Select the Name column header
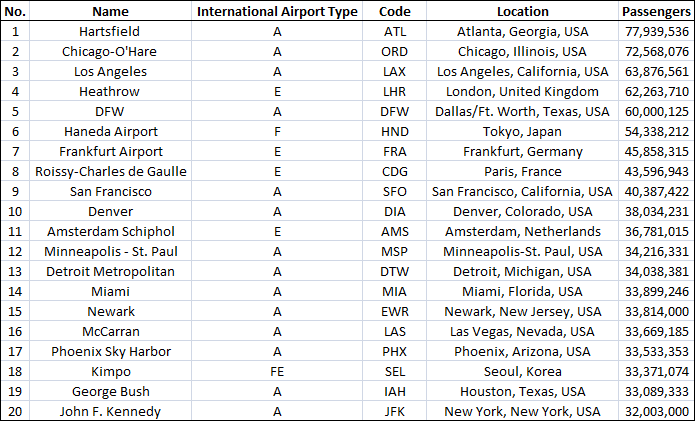695x421 pixels. click(x=110, y=11)
